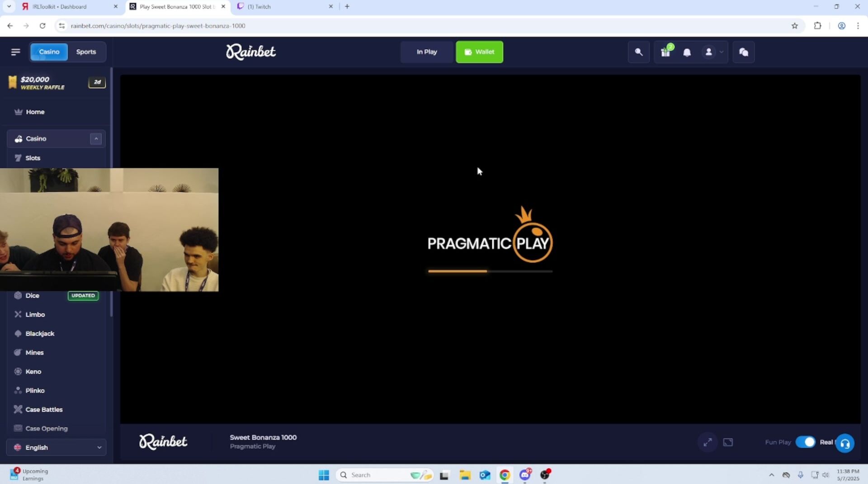Open File Explorer from the taskbar

tap(465, 475)
